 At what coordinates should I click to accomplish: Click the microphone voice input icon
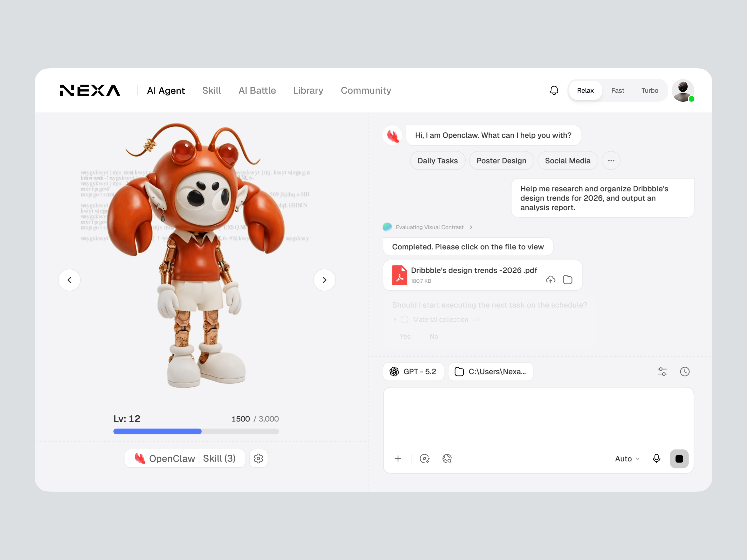(657, 458)
